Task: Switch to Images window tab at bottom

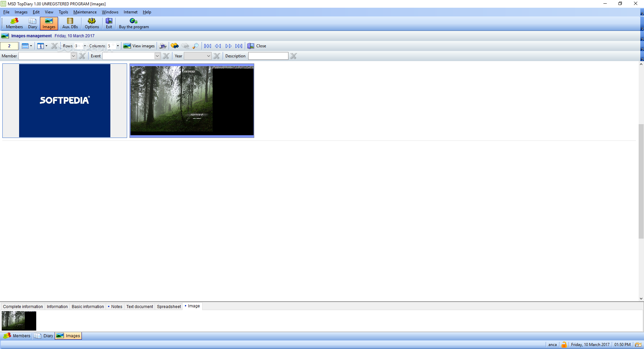Action: pos(68,336)
